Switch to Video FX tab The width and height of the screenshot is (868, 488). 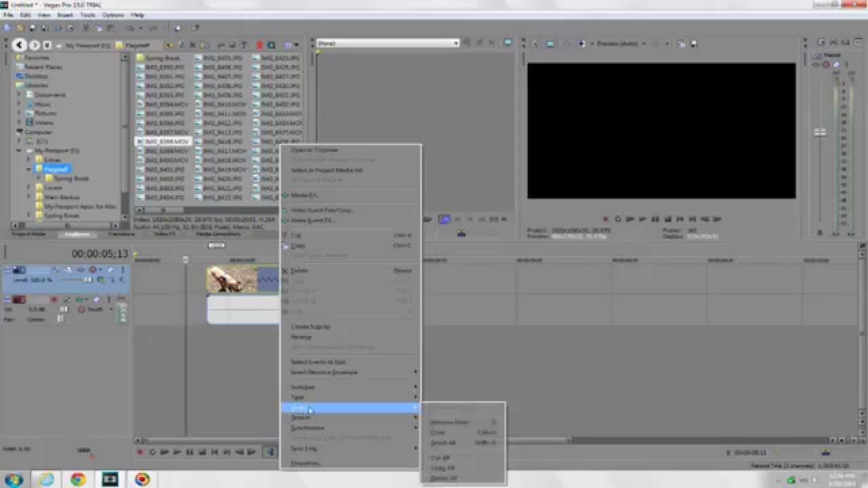tap(164, 234)
